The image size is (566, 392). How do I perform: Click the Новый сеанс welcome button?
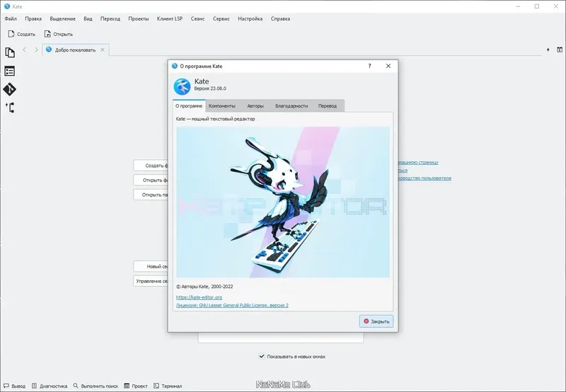pos(151,266)
